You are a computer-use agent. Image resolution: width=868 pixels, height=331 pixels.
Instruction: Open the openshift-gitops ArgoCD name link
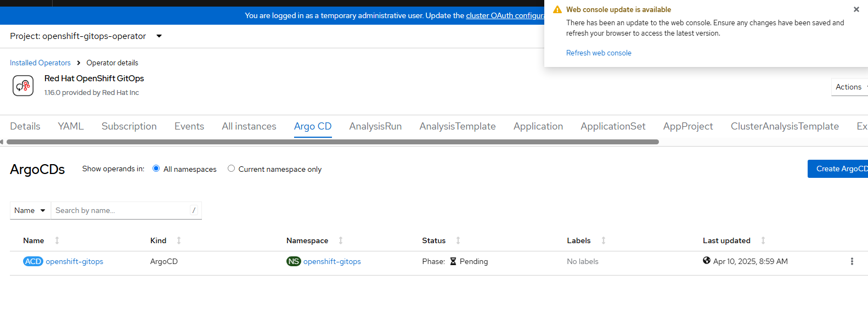[75, 261]
